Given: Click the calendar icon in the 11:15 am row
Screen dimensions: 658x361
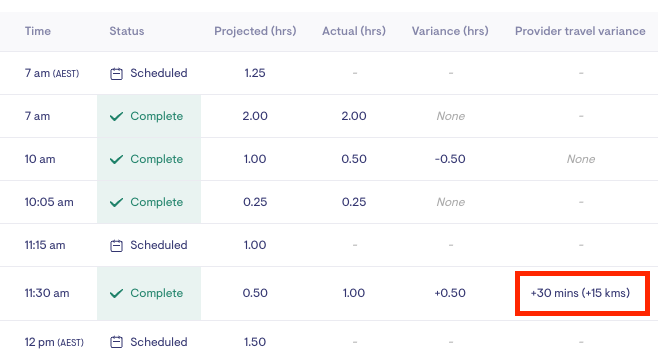Looking at the screenshot, I should [x=116, y=246].
